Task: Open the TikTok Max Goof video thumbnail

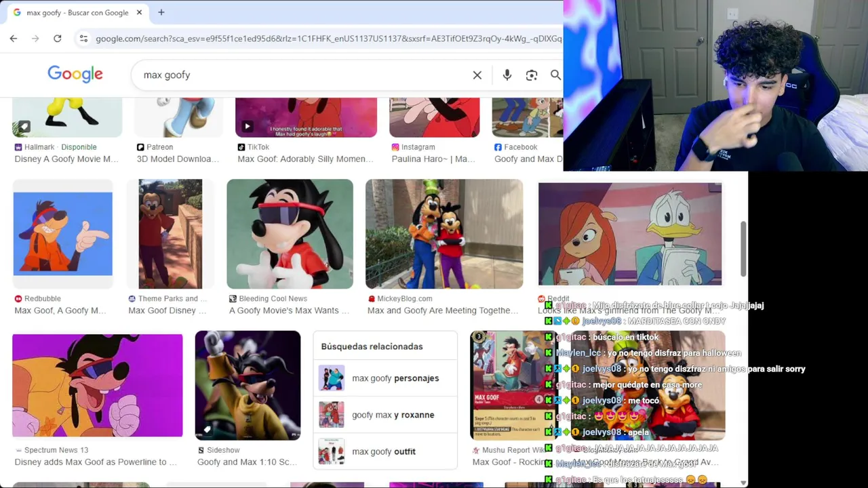Action: 306,117
